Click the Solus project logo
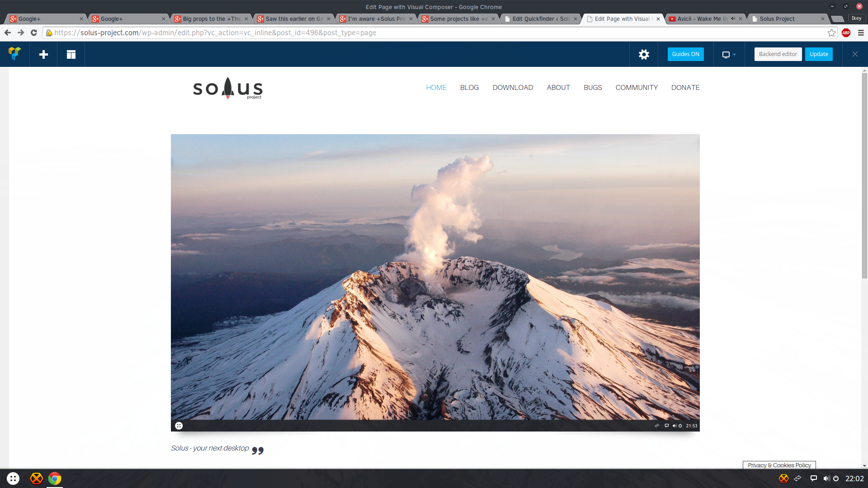The image size is (868, 488). point(227,88)
